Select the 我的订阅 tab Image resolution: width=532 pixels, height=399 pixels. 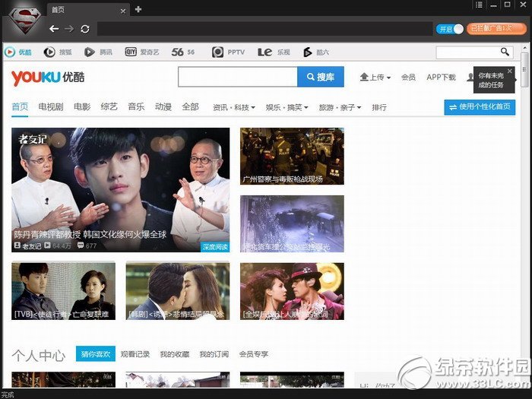(x=214, y=354)
